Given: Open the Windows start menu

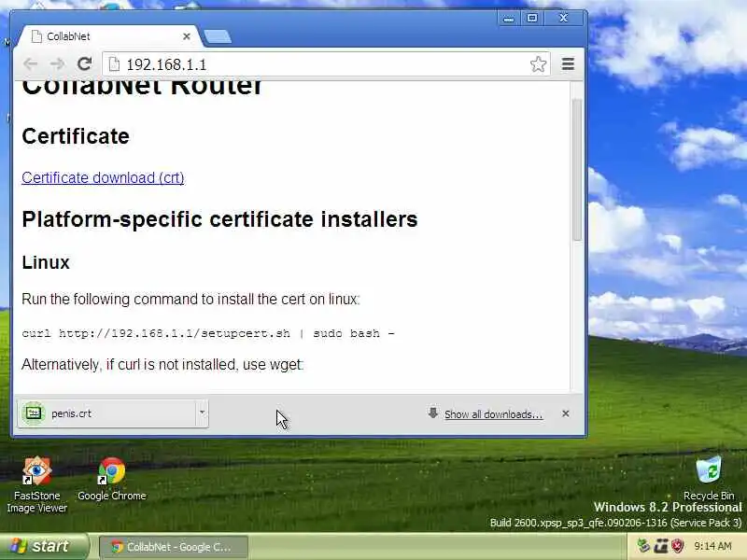Looking at the screenshot, I should (44, 546).
